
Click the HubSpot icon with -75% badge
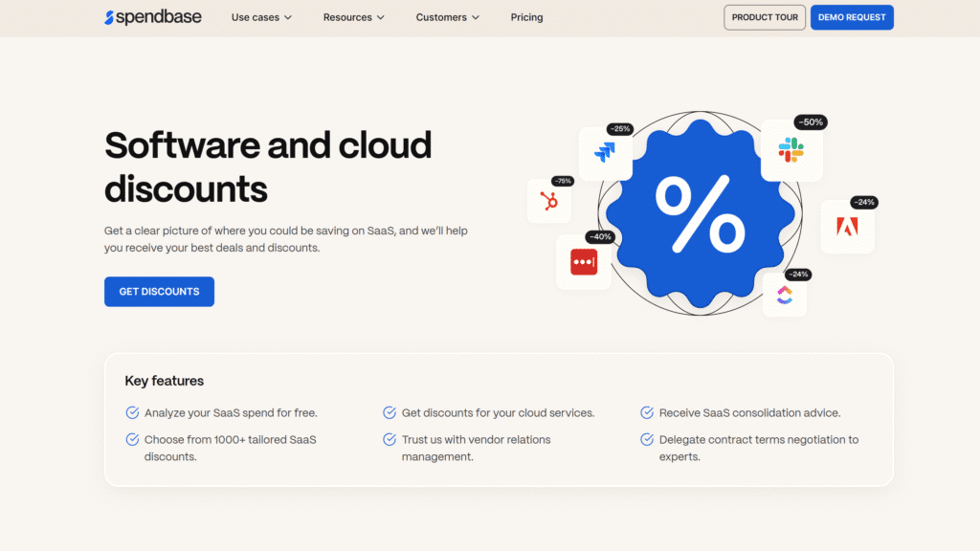pos(549,202)
